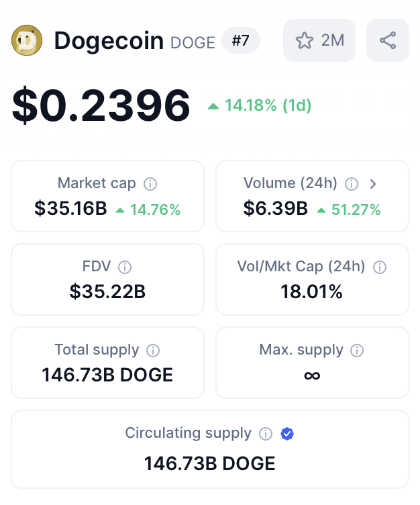Click the $0.2396 price value
This screenshot has height=505, width=420.
point(101,105)
